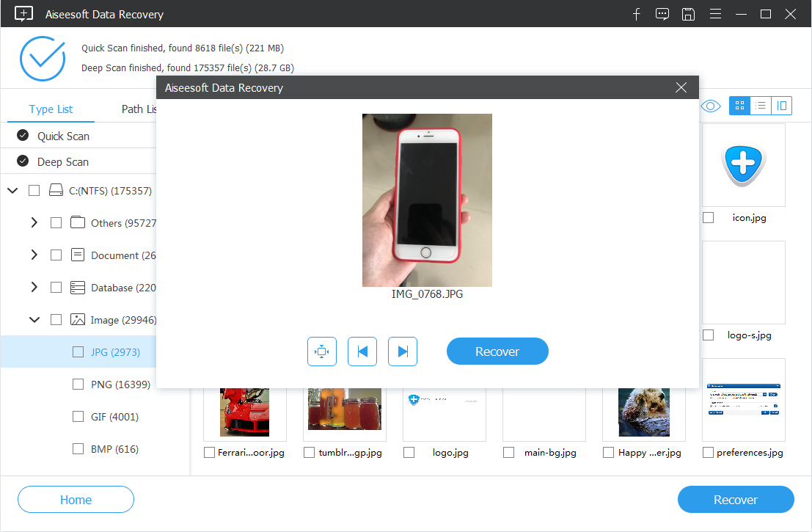Go to next image in preview dialog
The width and height of the screenshot is (812, 532).
[x=403, y=351]
